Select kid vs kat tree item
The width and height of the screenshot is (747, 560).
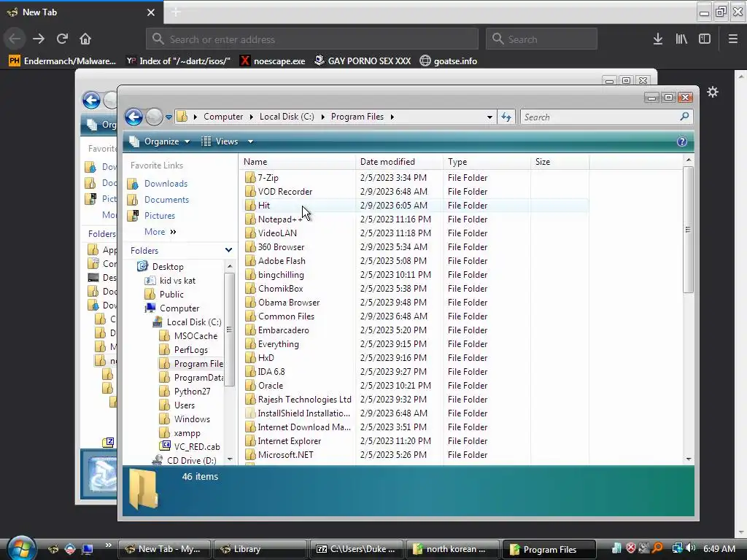point(177,281)
